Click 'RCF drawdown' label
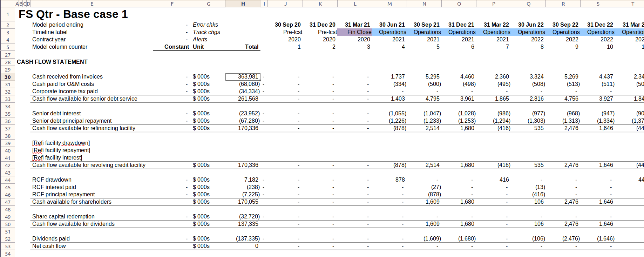Screen dimensions: 644x257 [52, 180]
